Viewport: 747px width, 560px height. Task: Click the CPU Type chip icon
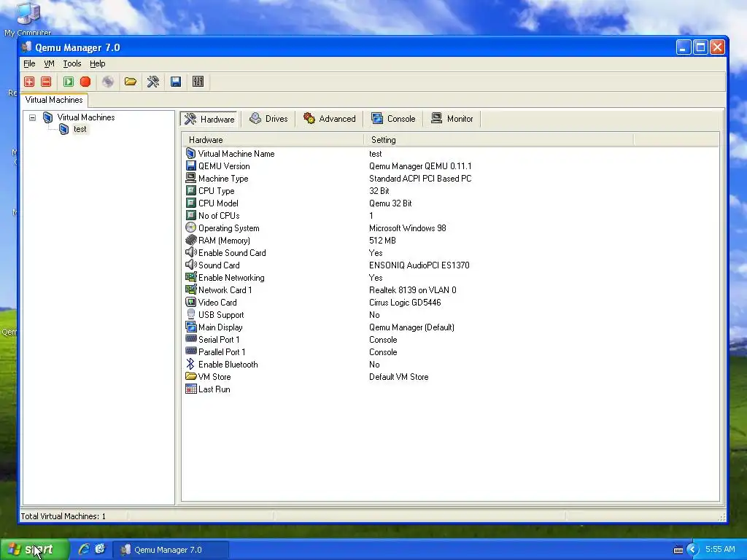190,190
